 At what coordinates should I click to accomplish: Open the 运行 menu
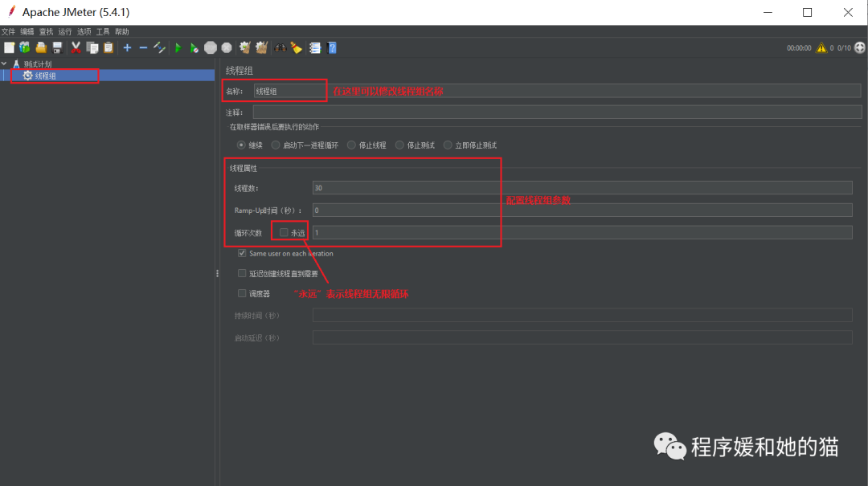point(65,31)
